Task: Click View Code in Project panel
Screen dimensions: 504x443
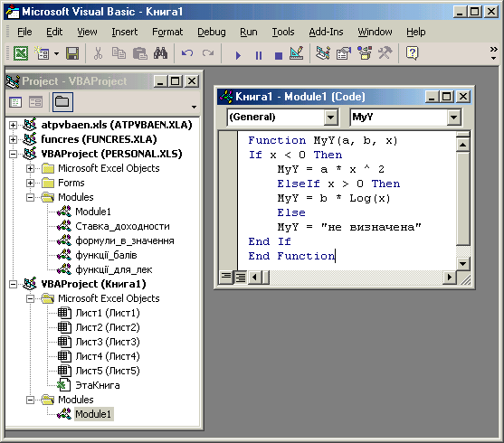Action: click(x=15, y=102)
